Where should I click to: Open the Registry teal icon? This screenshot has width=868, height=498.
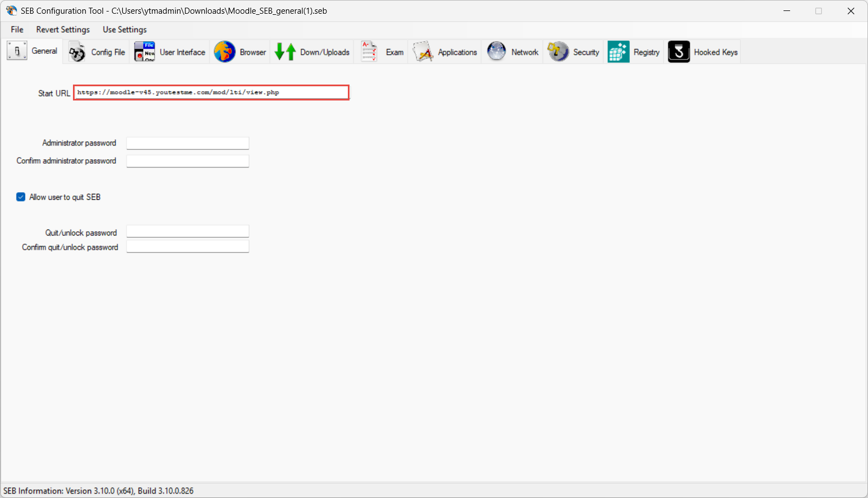[x=618, y=52]
